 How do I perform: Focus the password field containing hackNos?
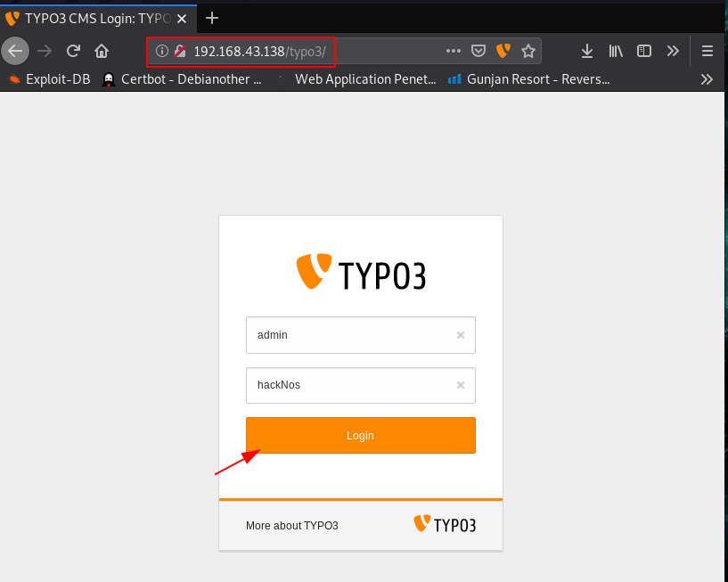coord(360,385)
